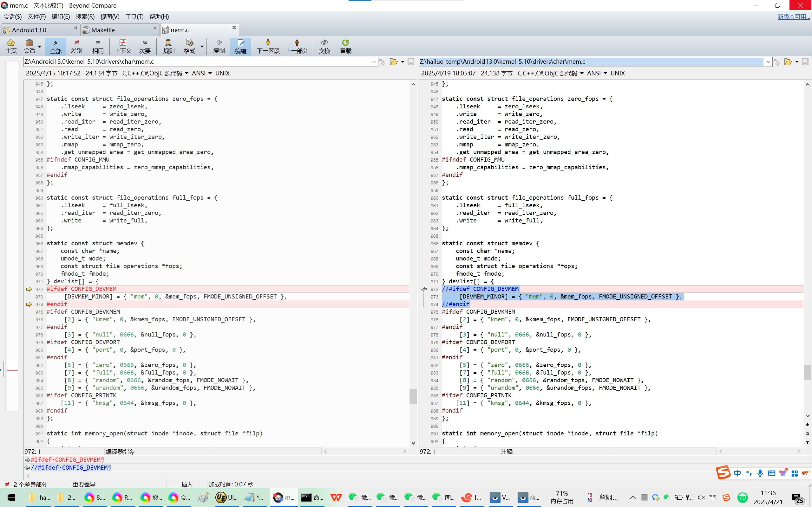Jump to Next Section (下一区段)

pos(268,46)
